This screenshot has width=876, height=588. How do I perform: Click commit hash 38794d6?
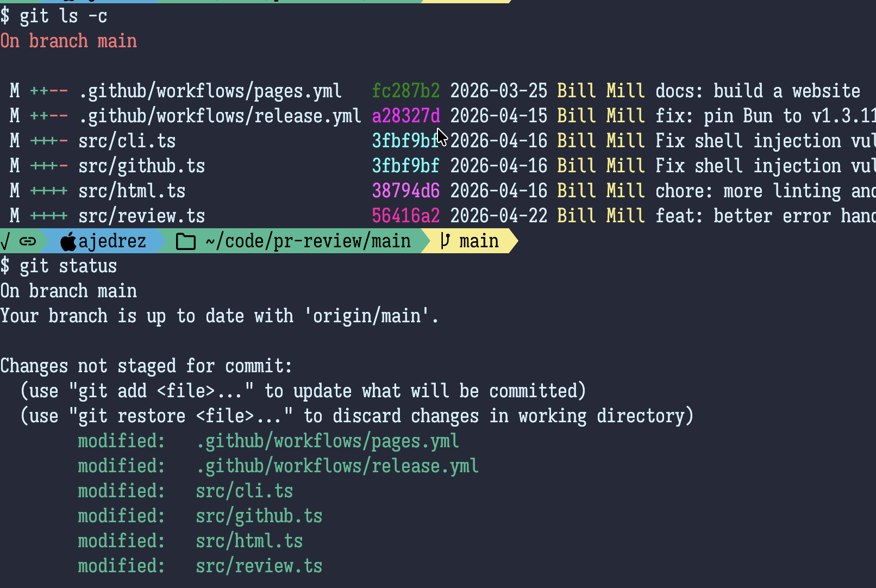(x=406, y=191)
